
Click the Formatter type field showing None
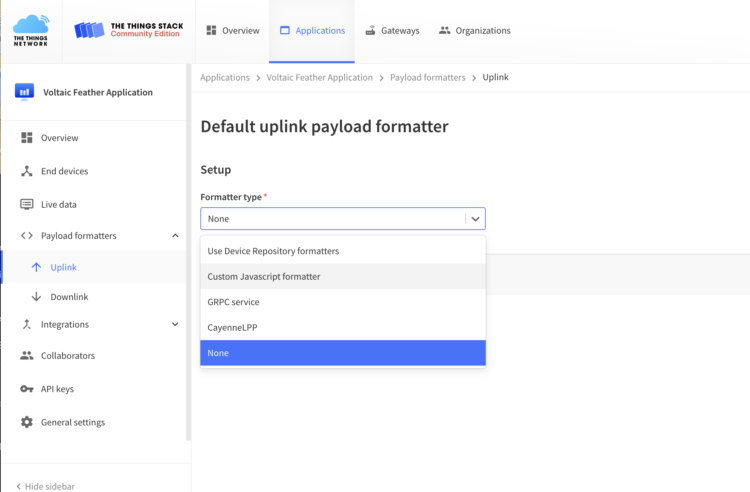343,219
